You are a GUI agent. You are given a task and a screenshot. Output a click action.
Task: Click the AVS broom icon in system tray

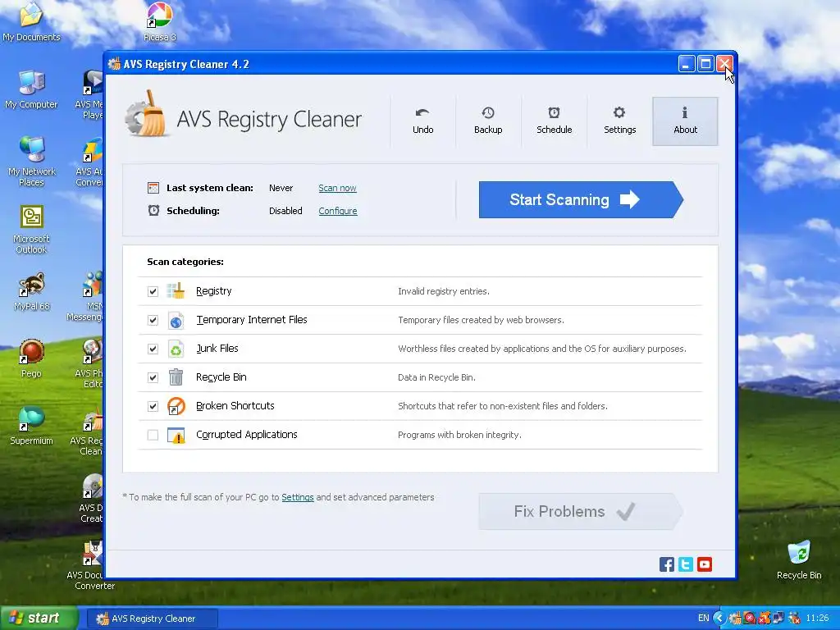(735, 619)
